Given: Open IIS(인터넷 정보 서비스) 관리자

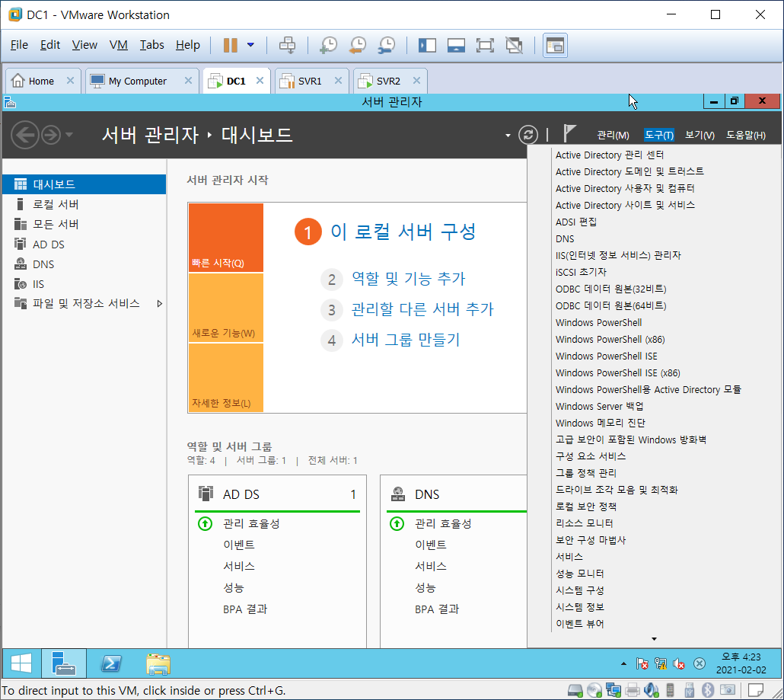Looking at the screenshot, I should click(x=618, y=255).
